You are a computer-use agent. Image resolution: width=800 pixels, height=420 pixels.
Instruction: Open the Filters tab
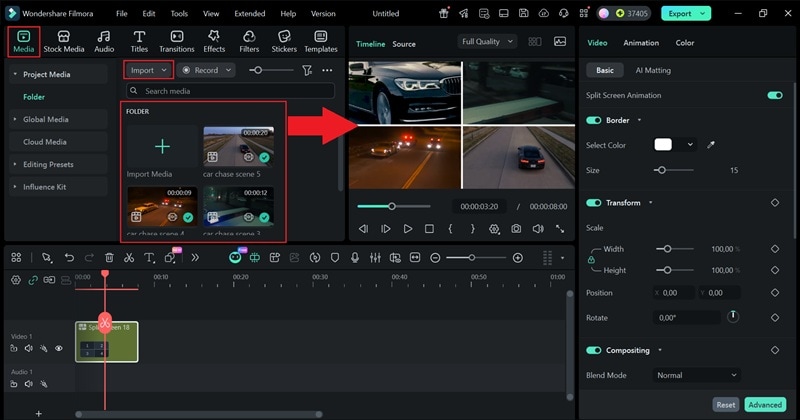tap(249, 41)
